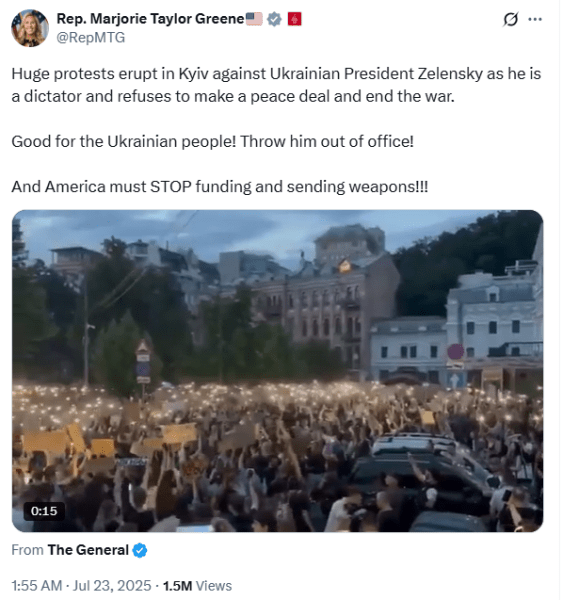Click the Jul 23, 2025 date
Screen dimensions: 563x600
[x=112, y=586]
